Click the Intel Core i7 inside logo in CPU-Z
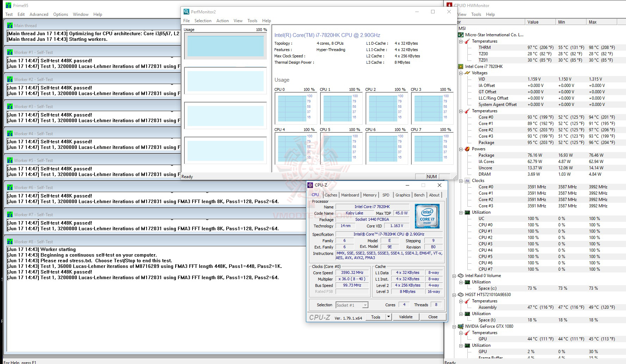 (427, 216)
